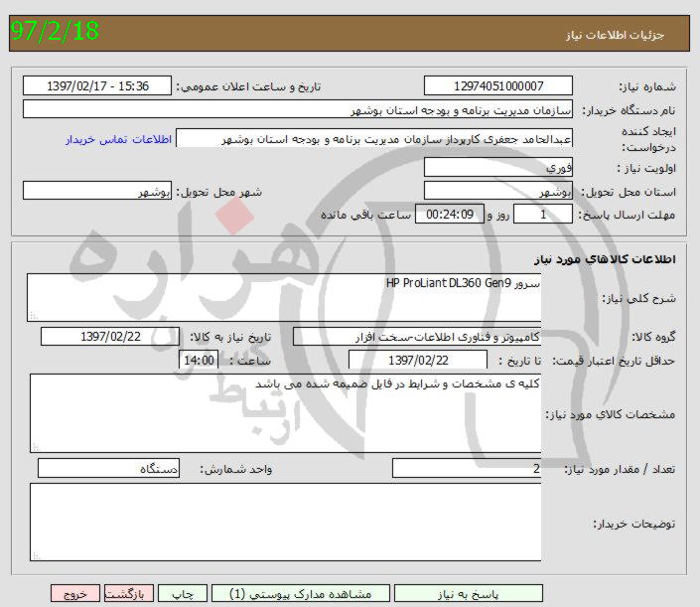Click the label 'گروه کالا:'
This screenshot has width=700, height=607.
(x=653, y=337)
